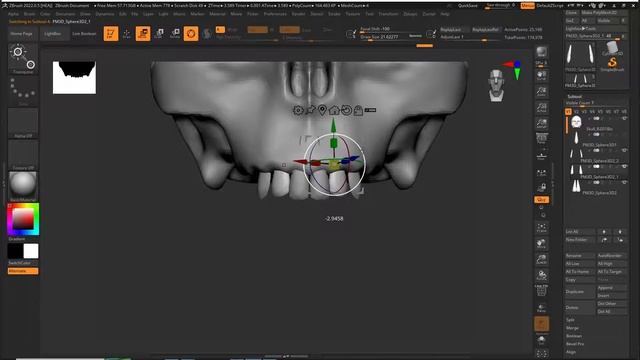Click the gizmo Unmasked Center location-marker icon
640x360 pixels.
[x=322, y=110]
